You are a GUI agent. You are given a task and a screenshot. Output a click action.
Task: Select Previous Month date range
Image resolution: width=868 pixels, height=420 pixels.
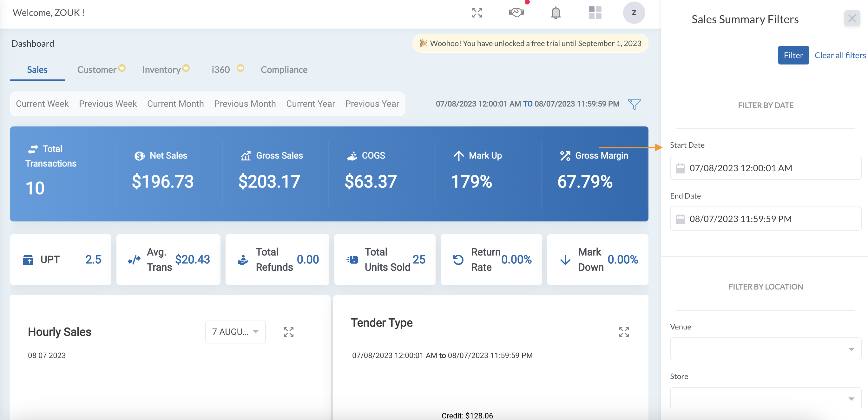(x=245, y=104)
